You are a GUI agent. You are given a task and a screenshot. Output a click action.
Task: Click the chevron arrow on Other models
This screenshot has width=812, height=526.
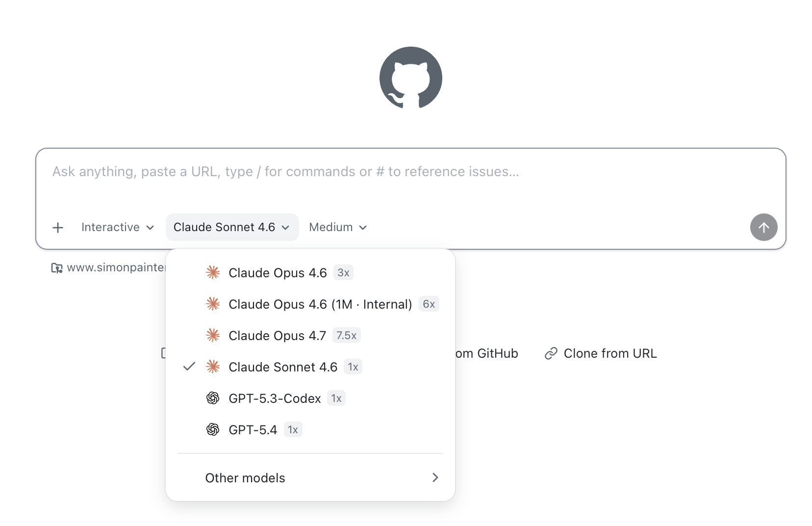click(435, 477)
